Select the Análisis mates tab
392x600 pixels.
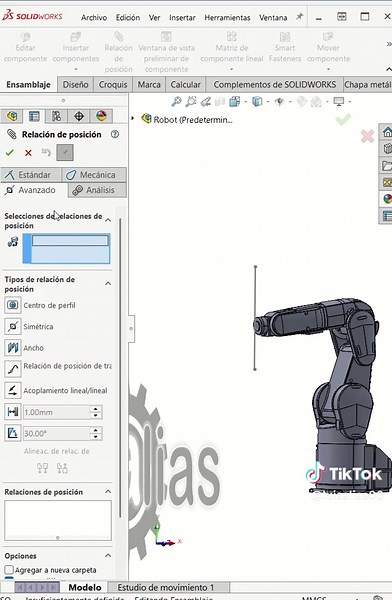point(97,190)
